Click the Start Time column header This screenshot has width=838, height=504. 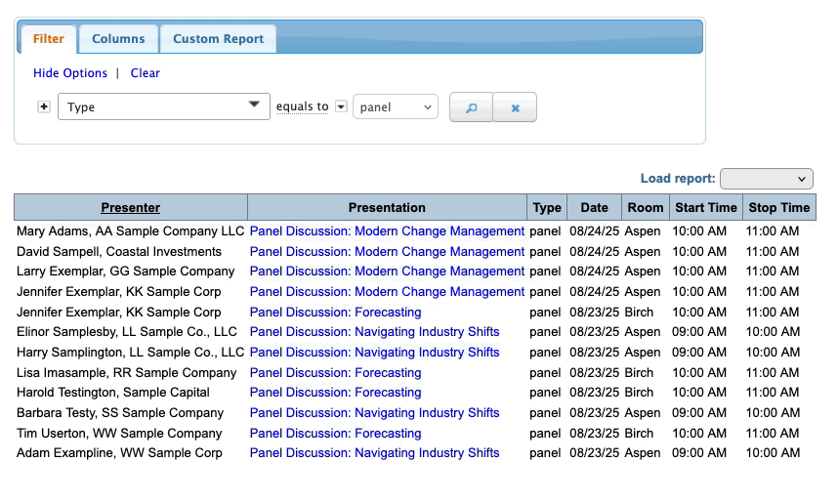pos(705,207)
